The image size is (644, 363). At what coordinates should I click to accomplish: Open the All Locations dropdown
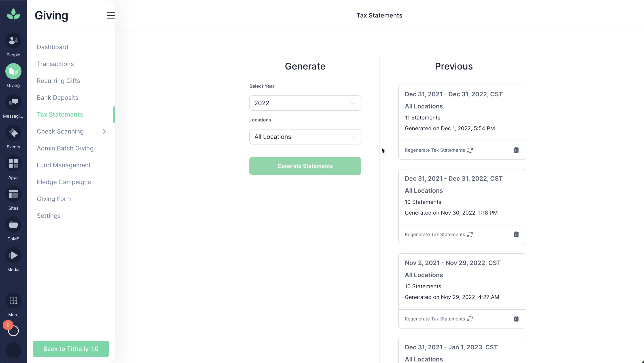point(305,137)
